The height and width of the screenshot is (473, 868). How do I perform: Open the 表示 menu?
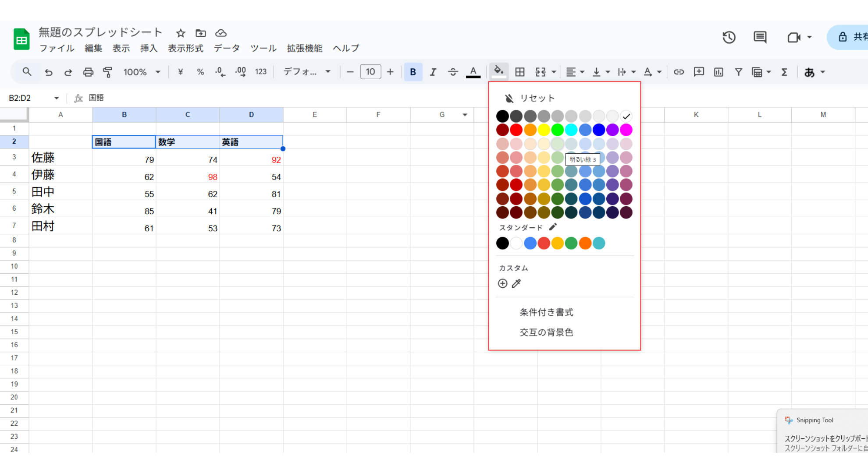point(121,48)
